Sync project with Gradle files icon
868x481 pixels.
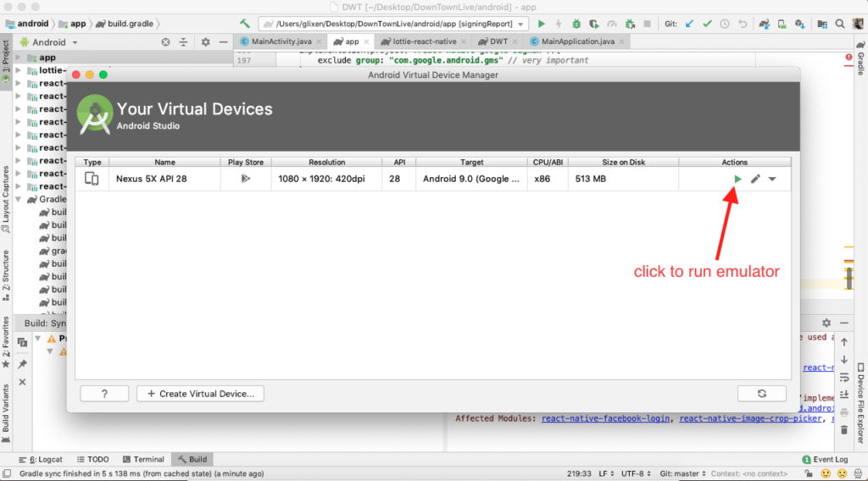[x=765, y=24]
